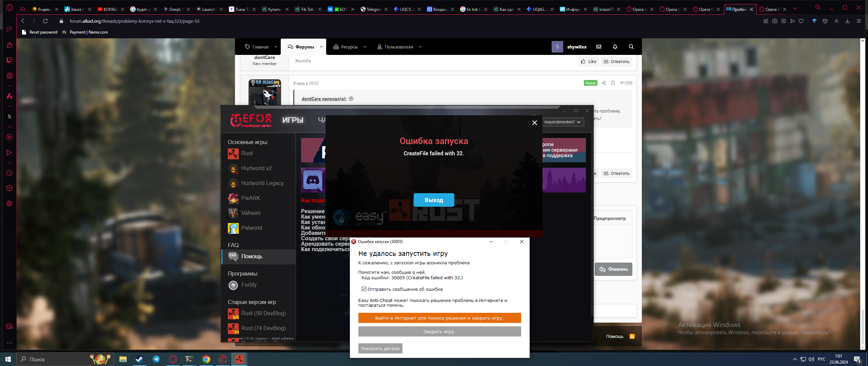
Task: Share post #1,059 icon
Action: pos(604,83)
